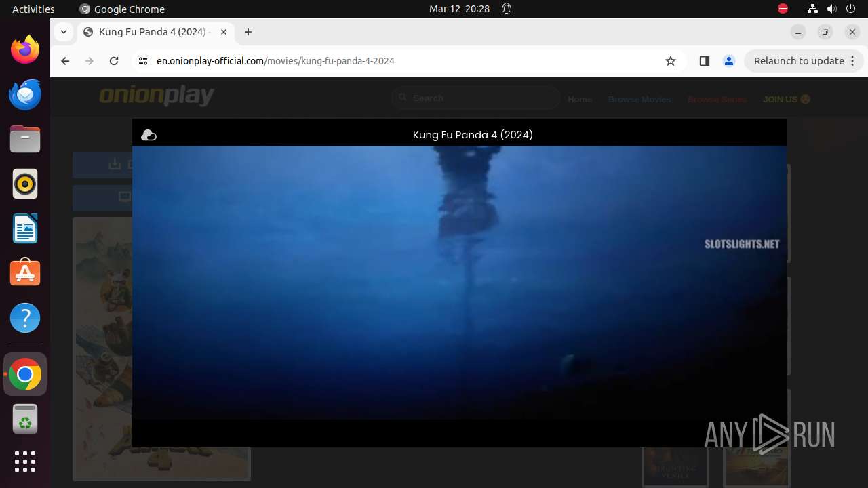868x488 pixels.
Task: Click the onionplay Search field
Action: [x=476, y=98]
